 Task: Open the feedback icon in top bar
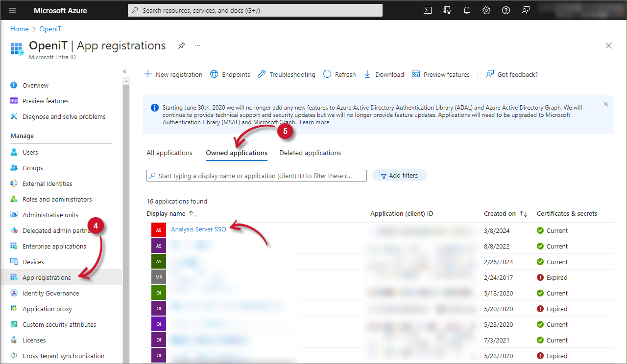[x=526, y=10]
